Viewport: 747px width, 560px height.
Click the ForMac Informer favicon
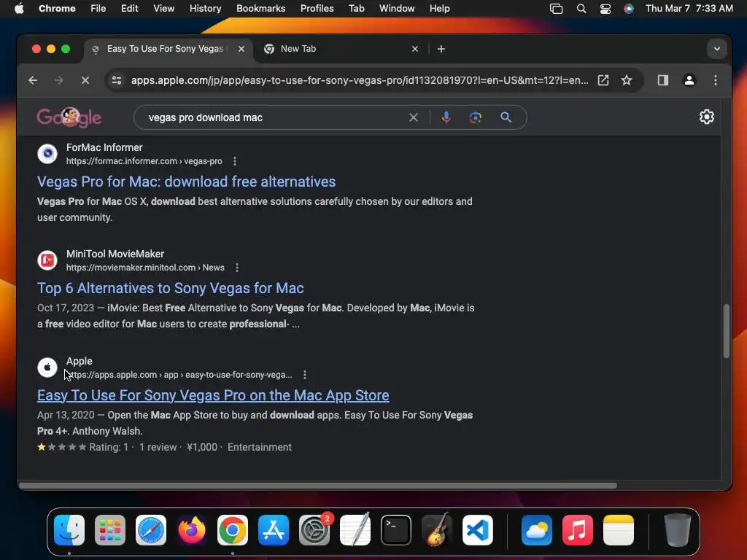pos(47,154)
